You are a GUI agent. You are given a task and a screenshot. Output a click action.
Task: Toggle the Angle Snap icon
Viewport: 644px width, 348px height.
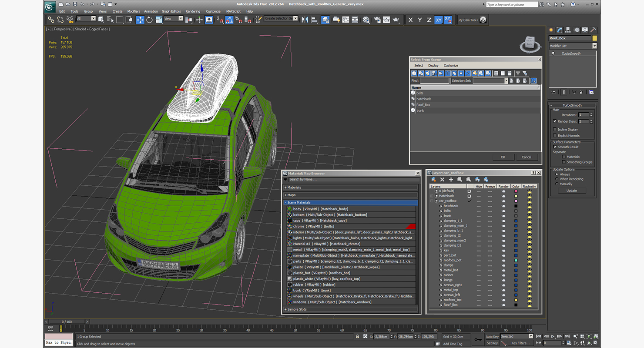[x=229, y=20]
